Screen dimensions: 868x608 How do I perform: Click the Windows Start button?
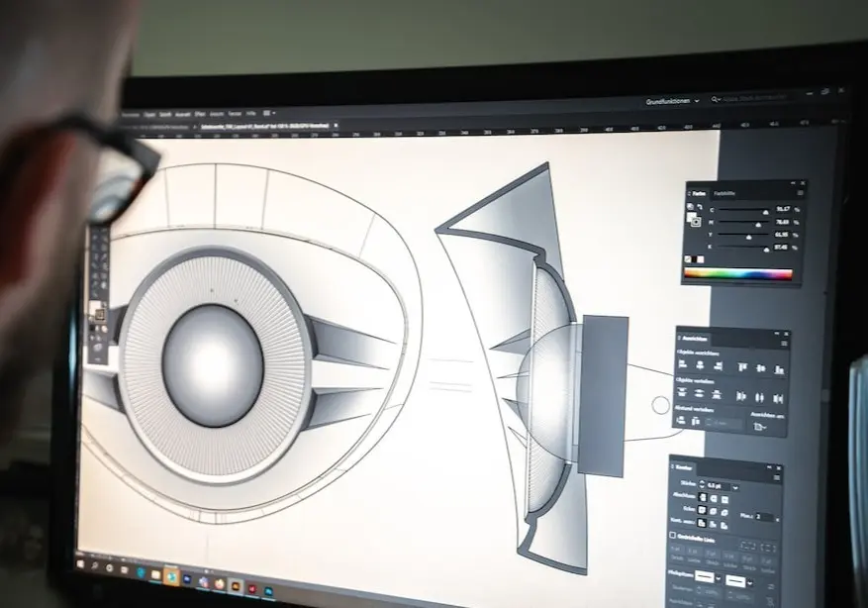81,563
